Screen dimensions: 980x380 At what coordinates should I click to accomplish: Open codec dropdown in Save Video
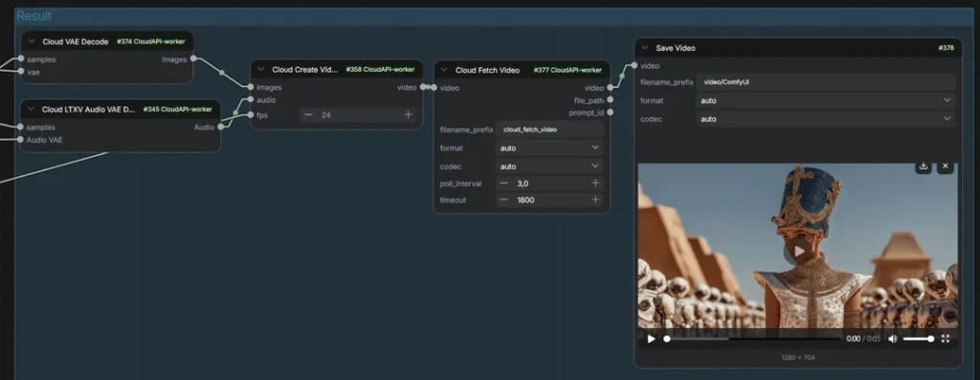(x=826, y=119)
